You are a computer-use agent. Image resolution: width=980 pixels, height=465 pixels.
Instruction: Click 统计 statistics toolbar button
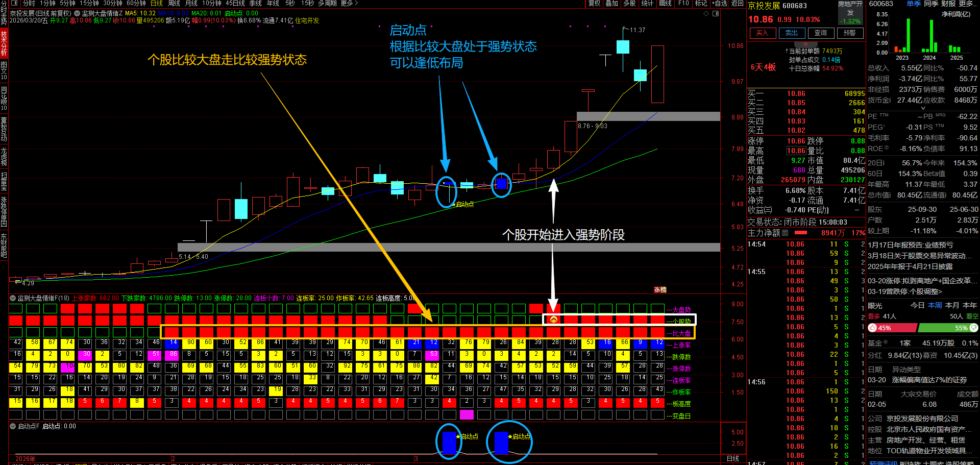pos(647,4)
